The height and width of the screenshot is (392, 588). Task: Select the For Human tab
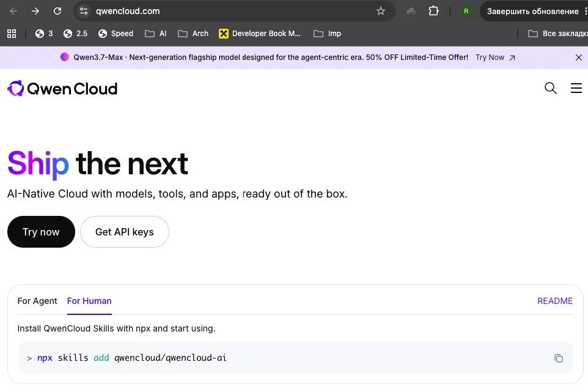pyautogui.click(x=89, y=301)
